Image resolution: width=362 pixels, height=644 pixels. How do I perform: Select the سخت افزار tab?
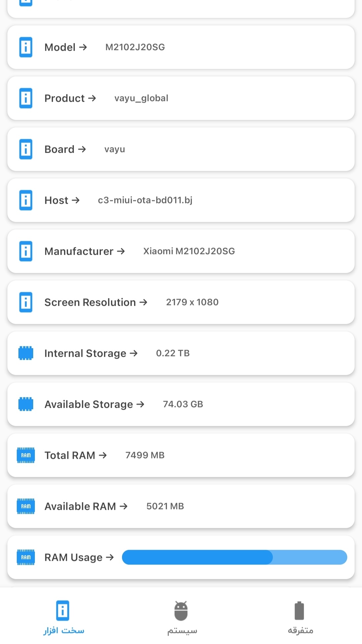[63, 618]
